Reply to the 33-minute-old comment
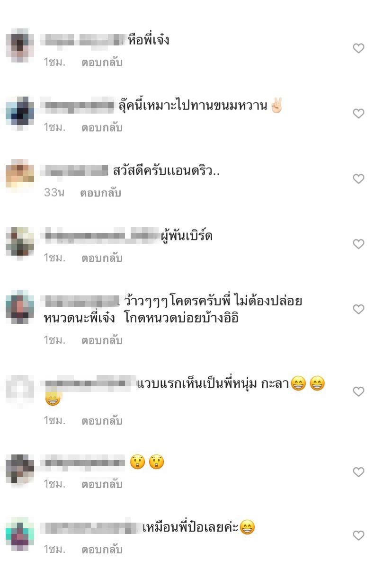This screenshot has width=392, height=578. coord(100,193)
